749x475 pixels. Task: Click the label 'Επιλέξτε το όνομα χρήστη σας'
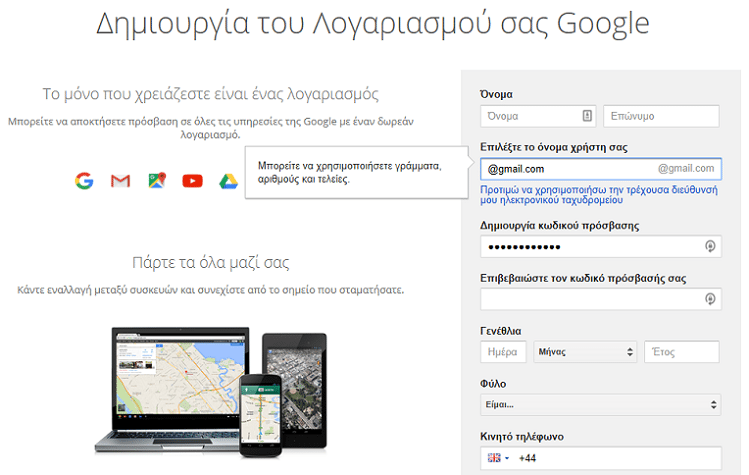coord(554,147)
